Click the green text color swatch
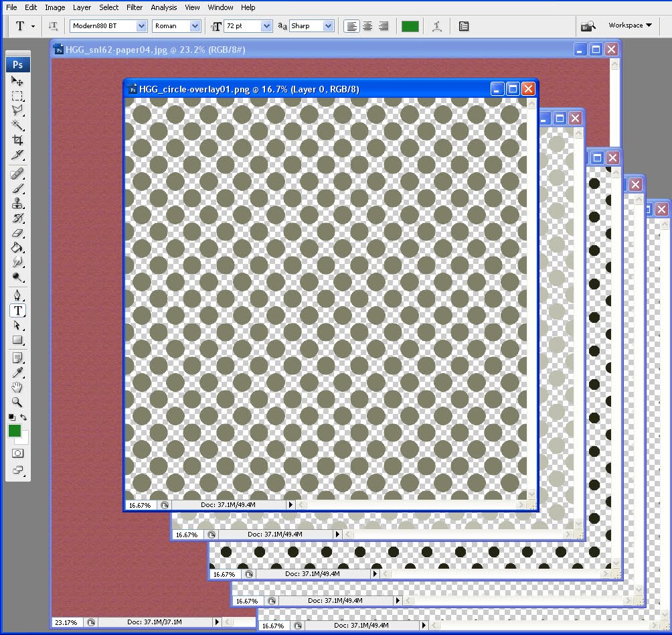Image resolution: width=672 pixels, height=635 pixels. pos(410,26)
